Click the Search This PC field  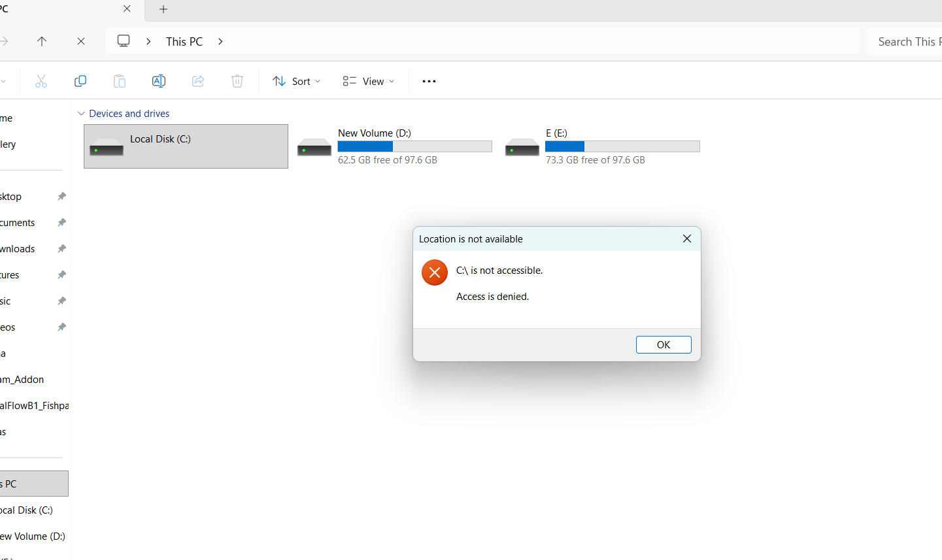coord(904,42)
